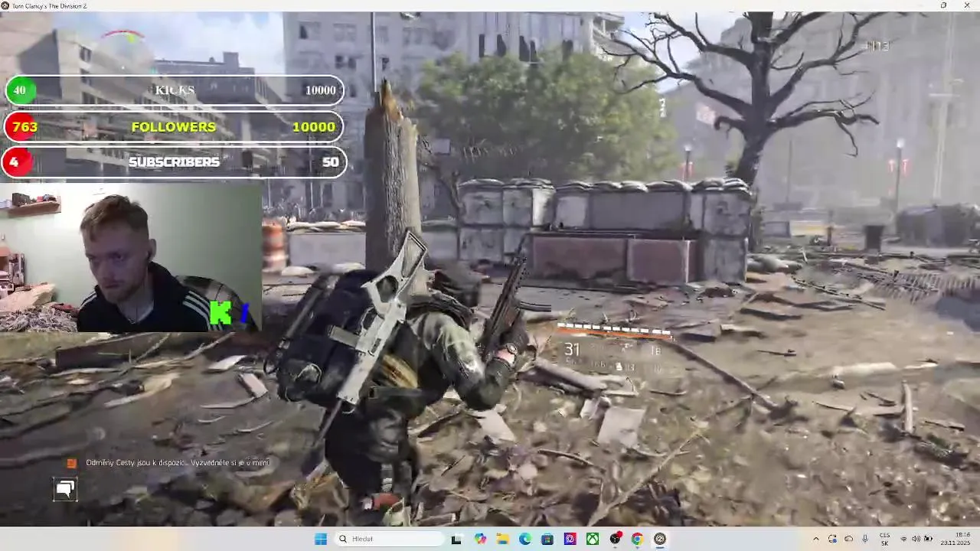Screen dimensions: 980x551
Task: Launch Copilot from the taskbar
Action: point(480,539)
